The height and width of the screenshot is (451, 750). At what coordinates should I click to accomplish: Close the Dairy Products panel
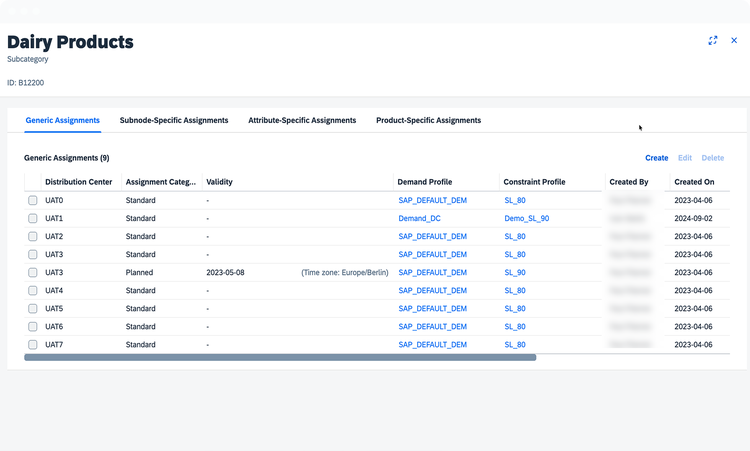(x=734, y=41)
